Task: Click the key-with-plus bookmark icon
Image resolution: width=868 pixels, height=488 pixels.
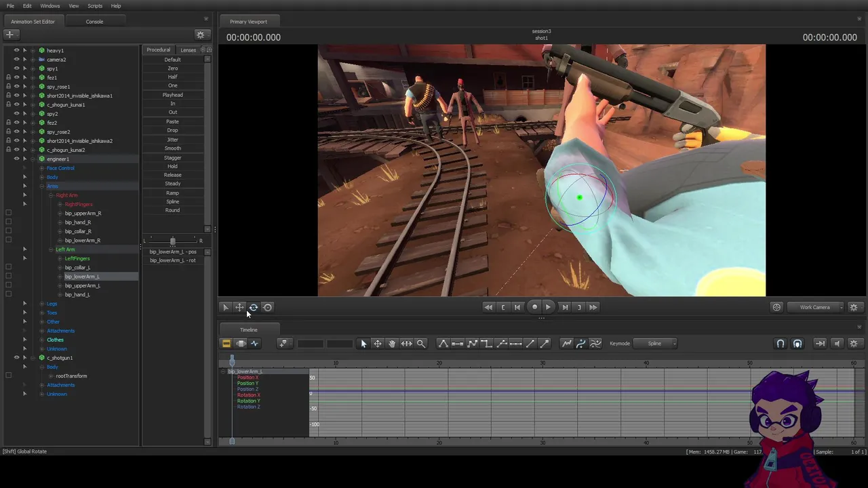Action: tap(283, 344)
